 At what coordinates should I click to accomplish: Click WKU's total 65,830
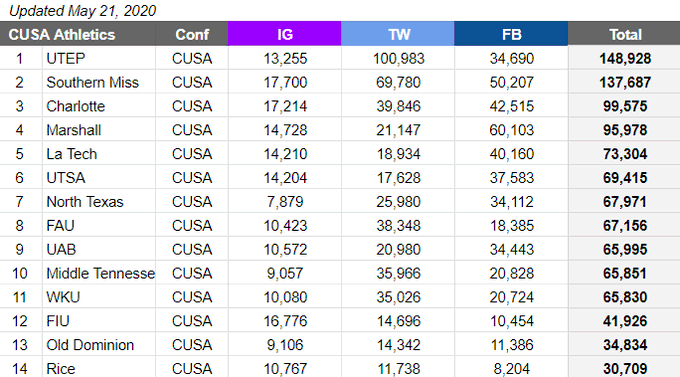pyautogui.click(x=625, y=297)
